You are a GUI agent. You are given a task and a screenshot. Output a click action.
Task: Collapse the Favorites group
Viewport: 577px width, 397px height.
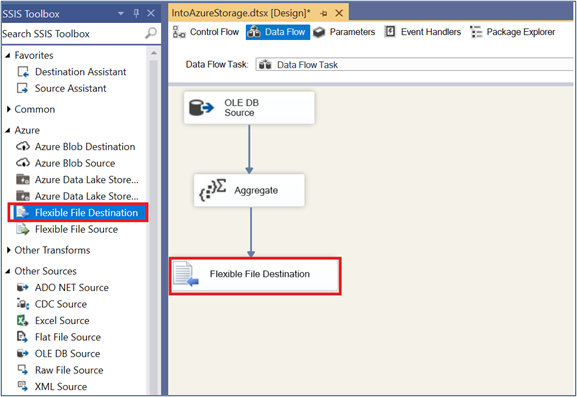8,56
